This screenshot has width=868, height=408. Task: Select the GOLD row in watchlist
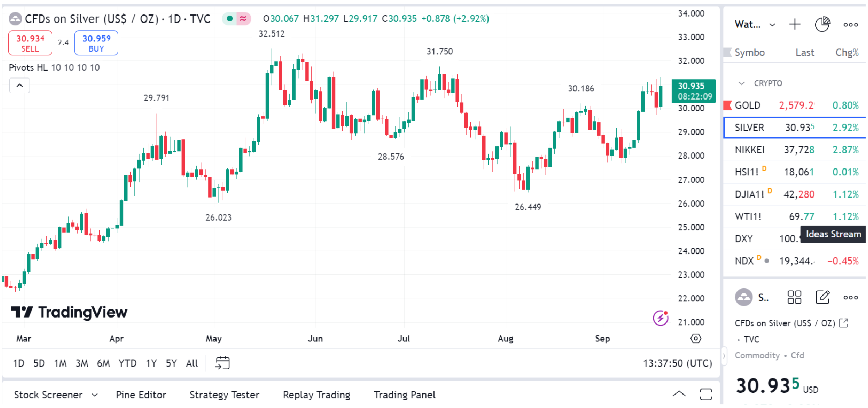point(794,105)
